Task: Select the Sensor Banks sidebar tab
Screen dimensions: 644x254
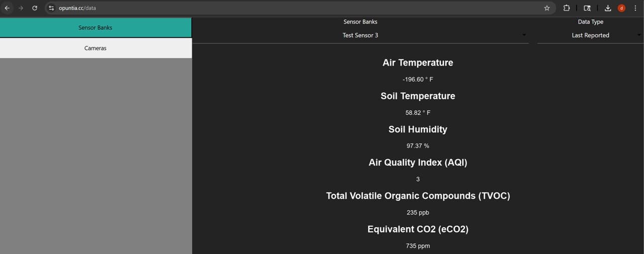Action: (95, 28)
